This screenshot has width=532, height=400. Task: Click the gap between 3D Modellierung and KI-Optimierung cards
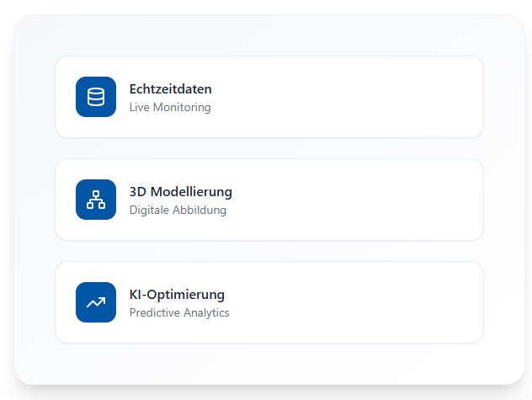(269, 251)
